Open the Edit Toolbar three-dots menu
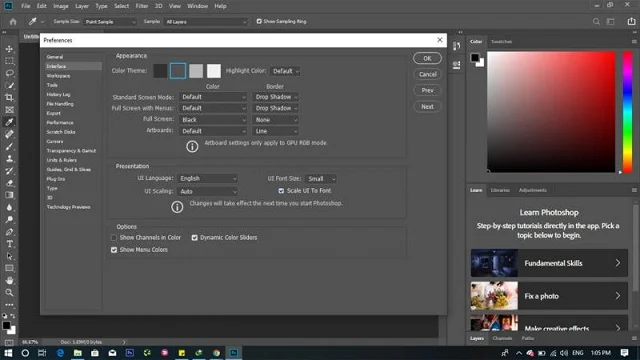This screenshot has width=640, height=360. tap(9, 304)
